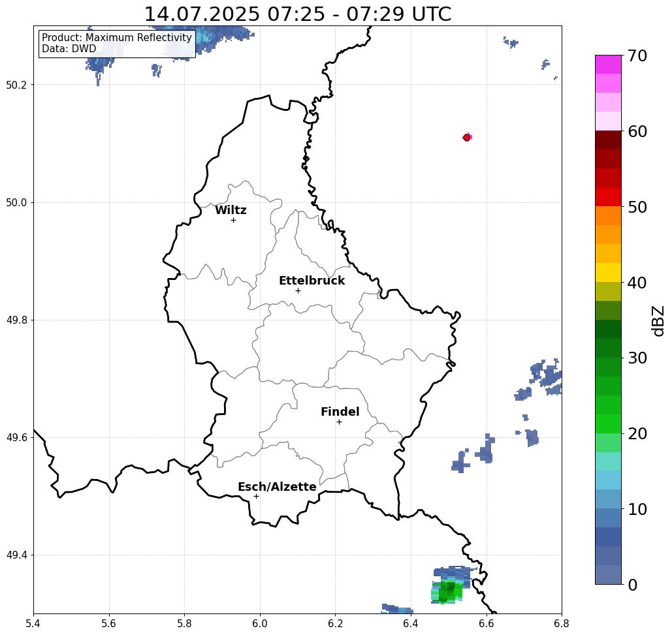Viewport: 672px width, 635px height.
Task: Click the 30 label on the colorbar
Action: click(x=637, y=358)
